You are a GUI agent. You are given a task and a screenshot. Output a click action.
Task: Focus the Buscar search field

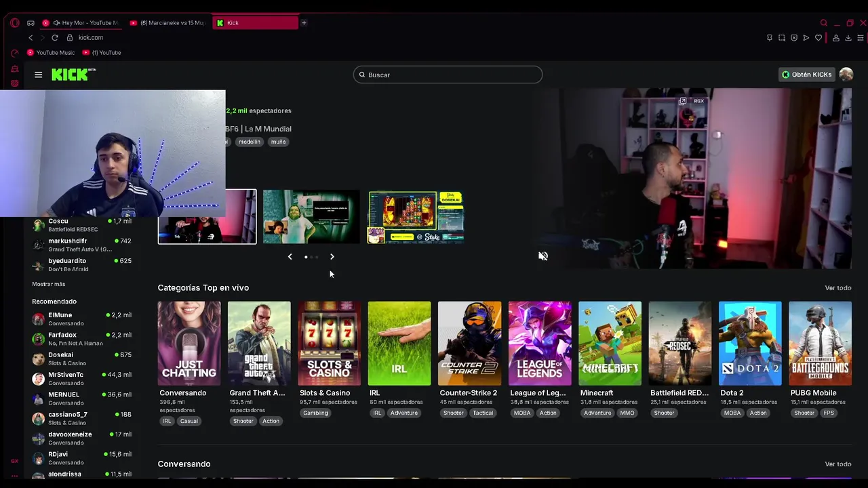448,75
